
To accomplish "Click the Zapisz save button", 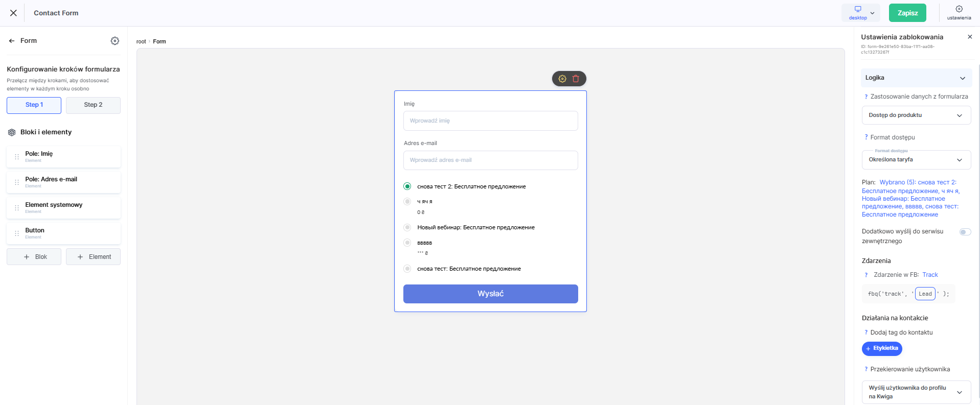I will click(x=907, y=13).
